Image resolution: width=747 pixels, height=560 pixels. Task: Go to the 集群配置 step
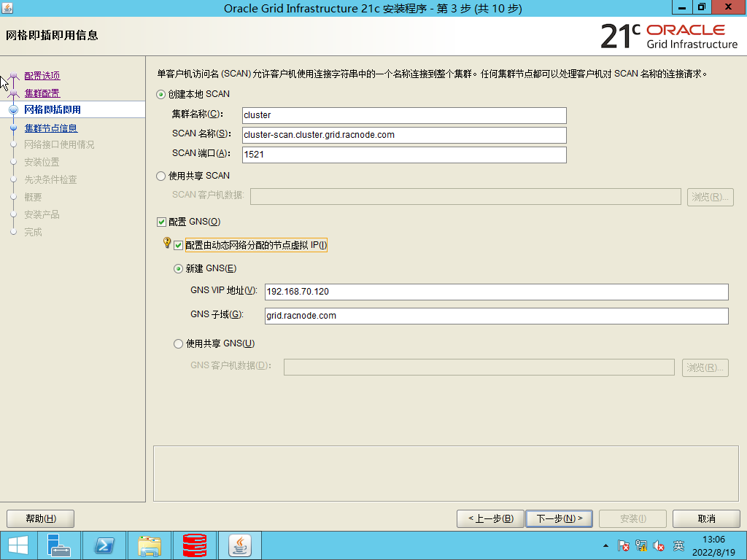[x=42, y=93]
